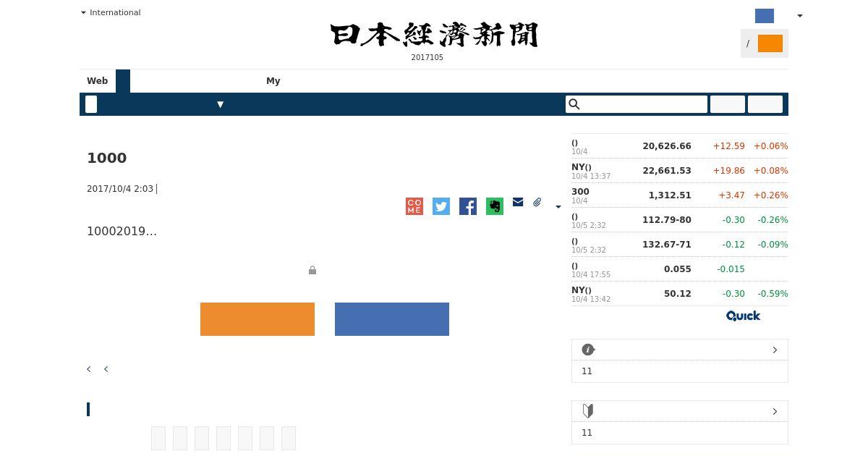Viewport: 868px width, 456px height.
Task: Save article to Evernote
Action: point(495,206)
